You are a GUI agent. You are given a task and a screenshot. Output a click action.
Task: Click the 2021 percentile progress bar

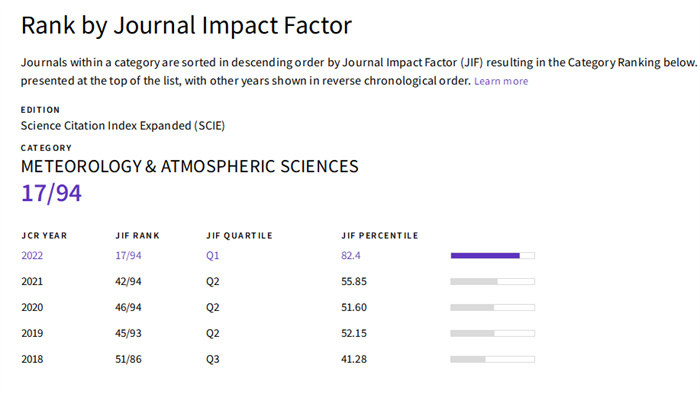[492, 281]
